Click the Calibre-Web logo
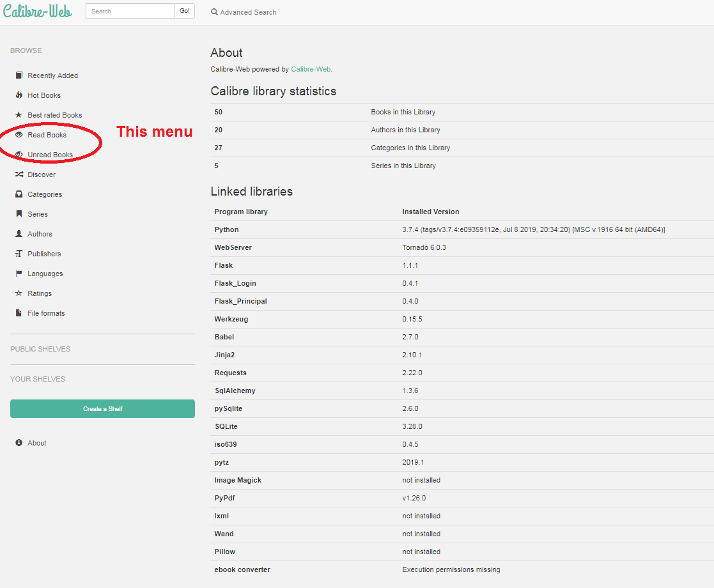The image size is (714, 588). pyautogui.click(x=37, y=11)
